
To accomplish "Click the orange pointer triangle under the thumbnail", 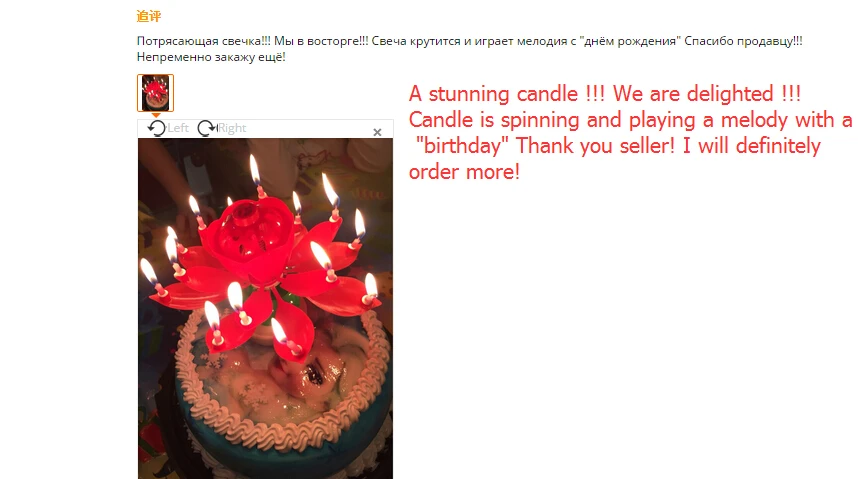I will pyautogui.click(x=156, y=115).
